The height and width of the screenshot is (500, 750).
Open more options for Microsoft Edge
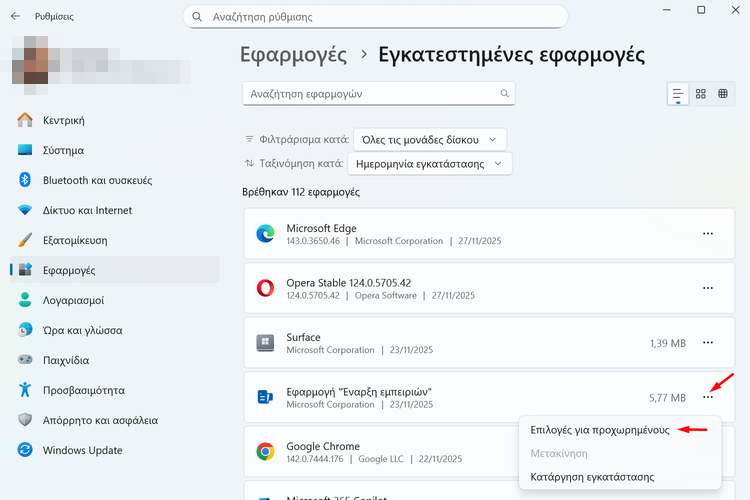tap(708, 234)
